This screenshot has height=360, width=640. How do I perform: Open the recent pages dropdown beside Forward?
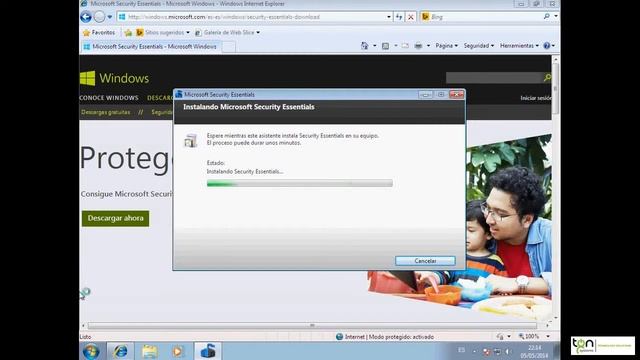(109, 17)
